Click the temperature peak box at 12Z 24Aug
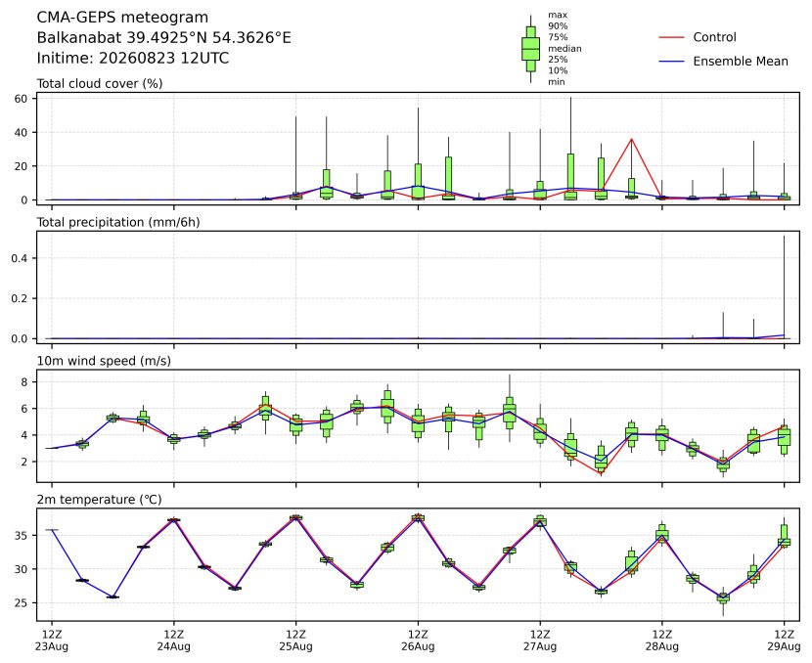This screenshot has height=663, width=812. pos(174,519)
